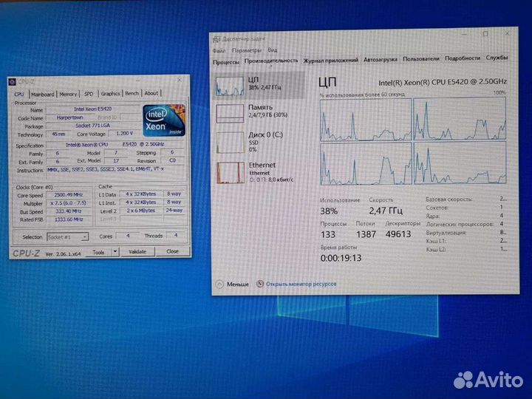Open the Службы tab
532x399 pixels.
pos(497,58)
